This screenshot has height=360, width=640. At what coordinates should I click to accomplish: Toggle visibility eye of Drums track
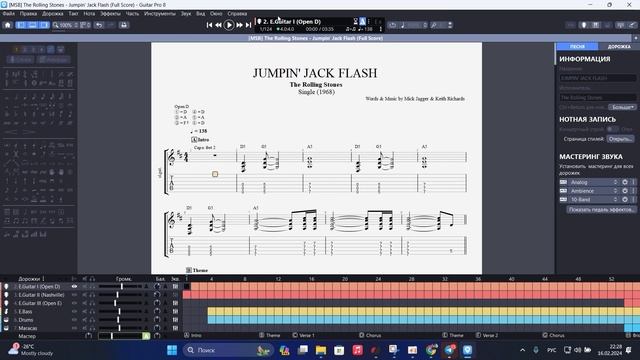coord(74,320)
